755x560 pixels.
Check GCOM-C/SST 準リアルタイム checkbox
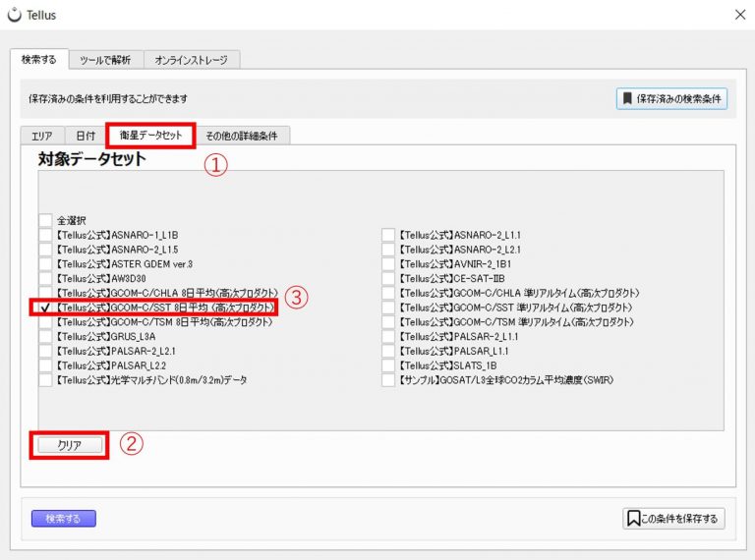click(388, 308)
